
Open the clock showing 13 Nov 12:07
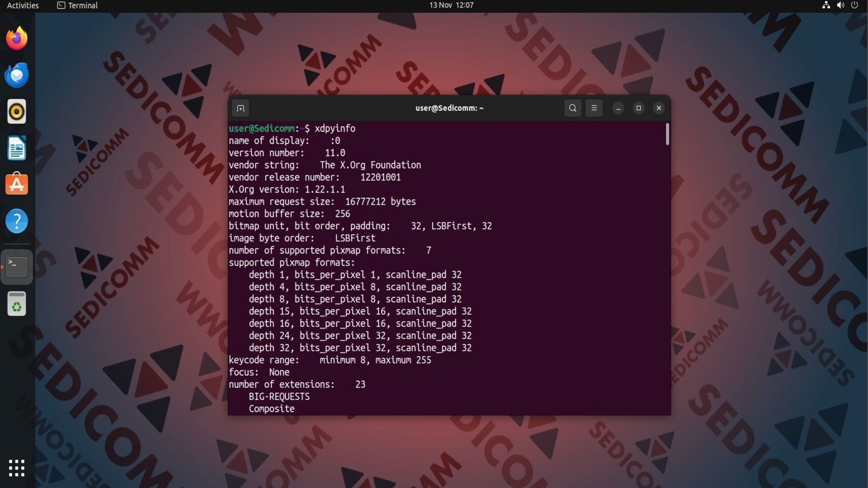[451, 5]
